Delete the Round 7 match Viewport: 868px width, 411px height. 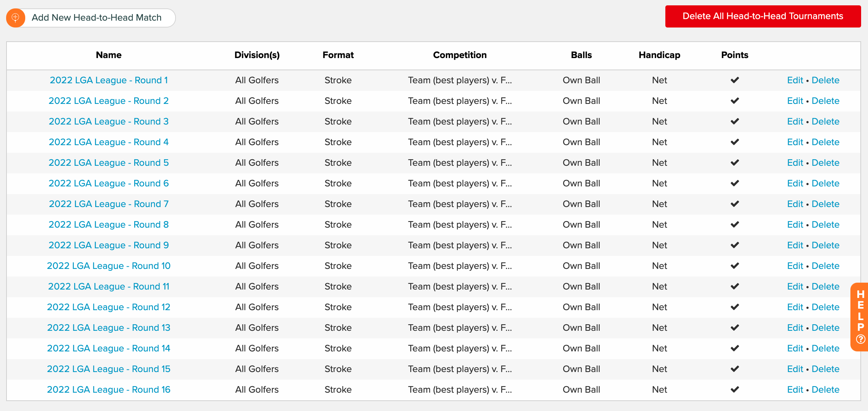[826, 204]
